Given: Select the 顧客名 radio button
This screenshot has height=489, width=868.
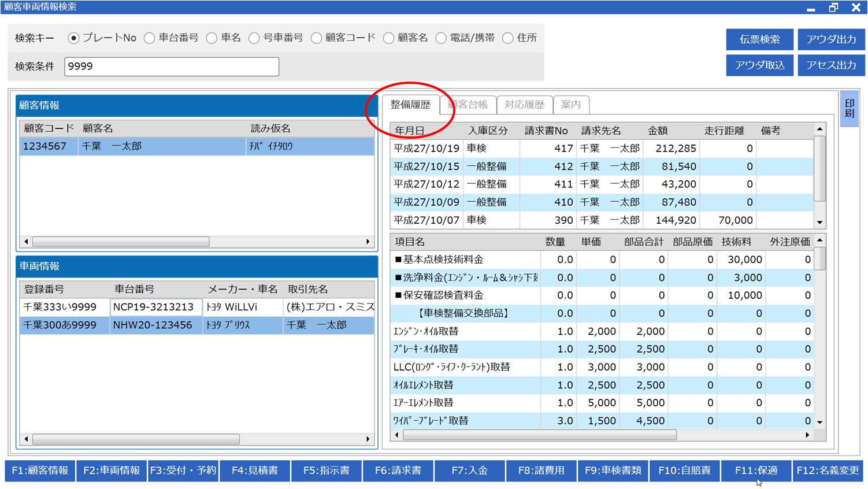Looking at the screenshot, I should (388, 38).
